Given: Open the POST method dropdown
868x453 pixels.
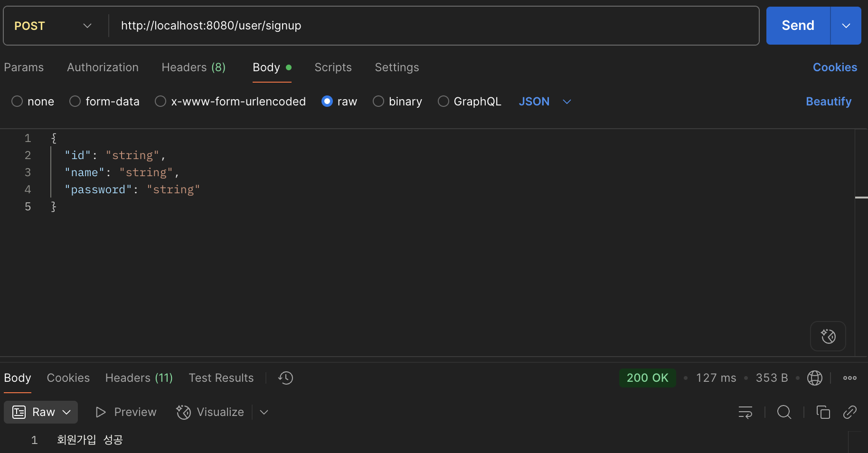Looking at the screenshot, I should (53, 26).
